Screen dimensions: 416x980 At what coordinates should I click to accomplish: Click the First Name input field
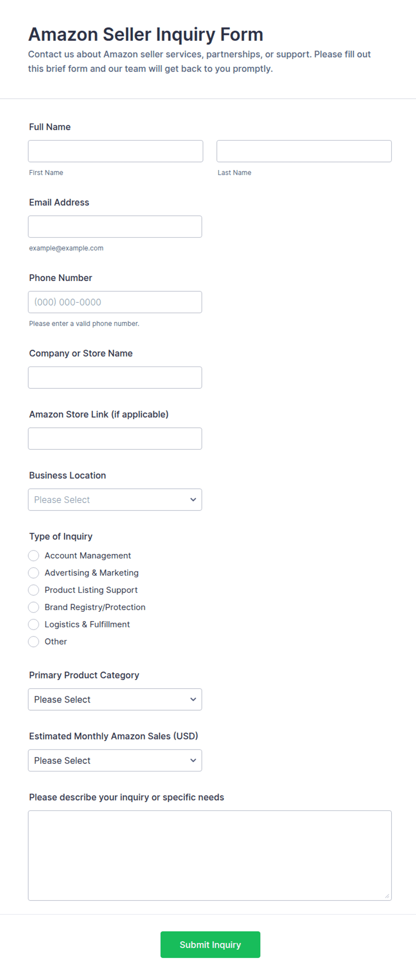coord(115,151)
